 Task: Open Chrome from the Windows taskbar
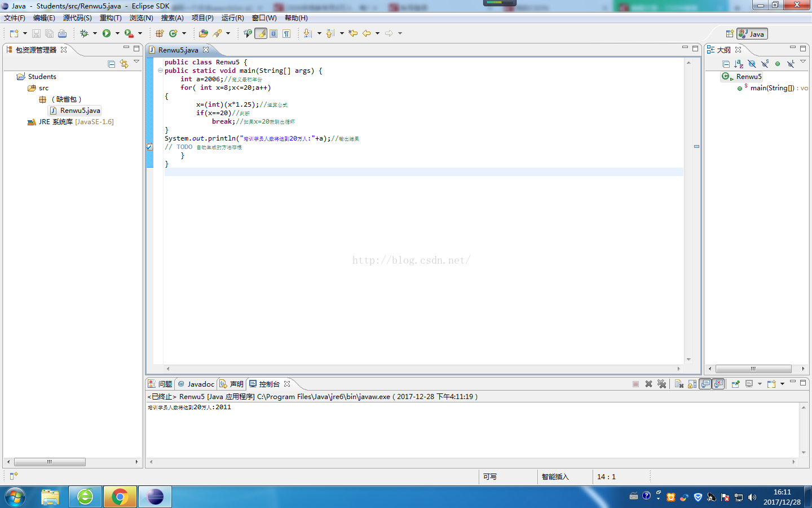[120, 497]
